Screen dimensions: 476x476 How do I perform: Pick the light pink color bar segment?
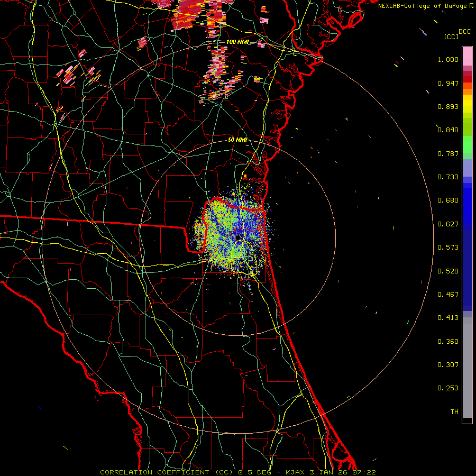point(467,57)
